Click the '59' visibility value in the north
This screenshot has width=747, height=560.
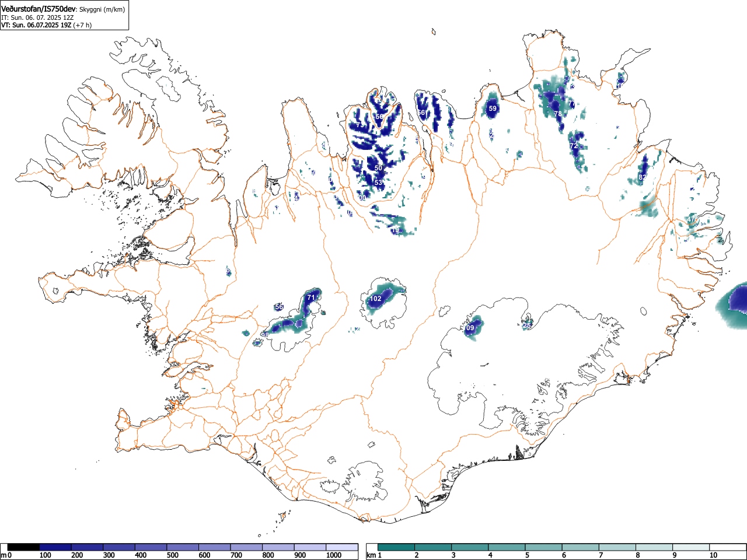point(493,108)
